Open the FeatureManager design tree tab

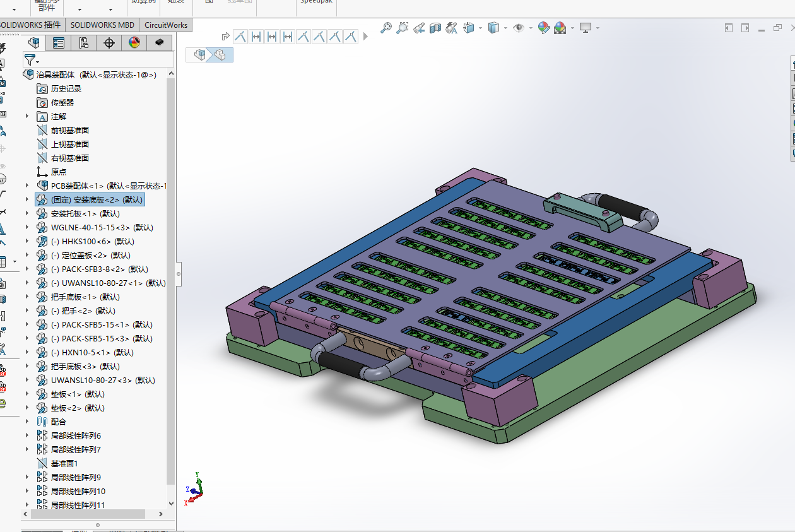pos(33,42)
